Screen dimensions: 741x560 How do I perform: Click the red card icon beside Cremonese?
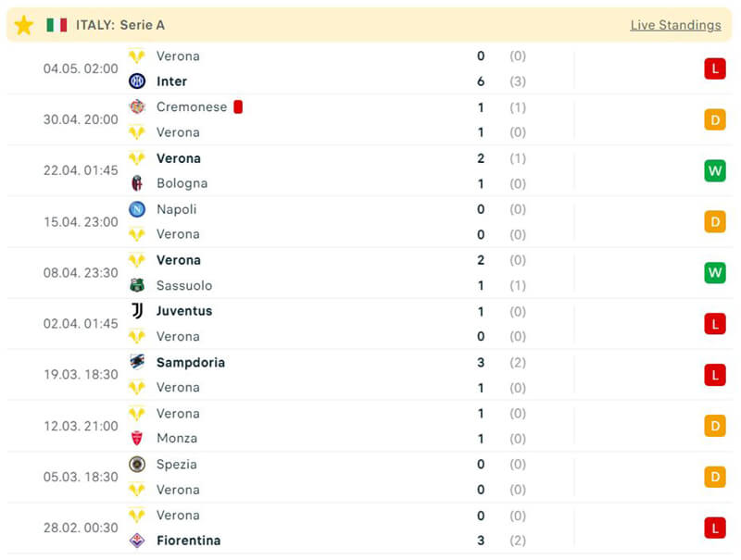coord(238,107)
